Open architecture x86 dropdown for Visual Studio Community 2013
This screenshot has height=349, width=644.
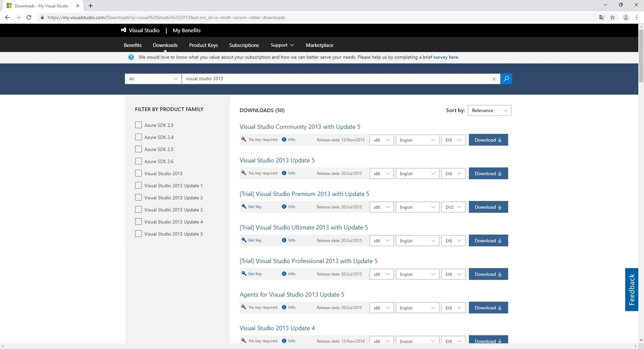click(382, 140)
